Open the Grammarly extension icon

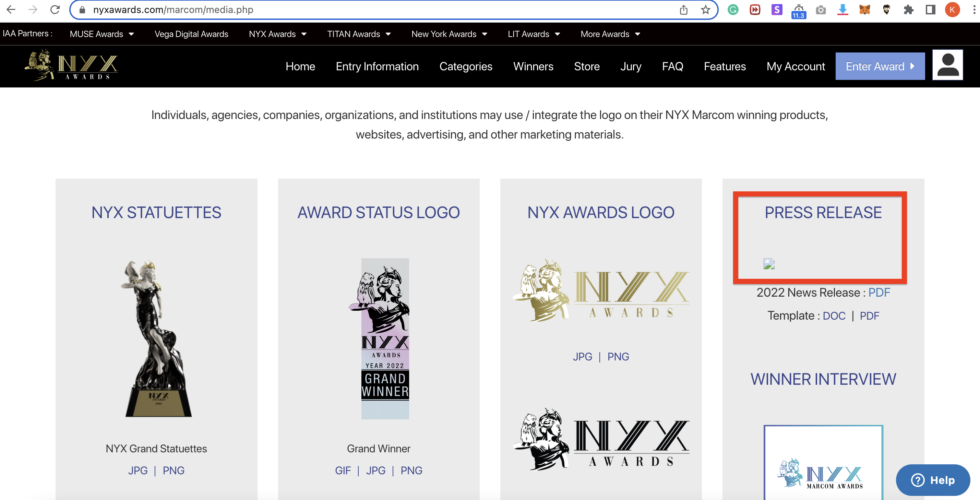(x=733, y=10)
